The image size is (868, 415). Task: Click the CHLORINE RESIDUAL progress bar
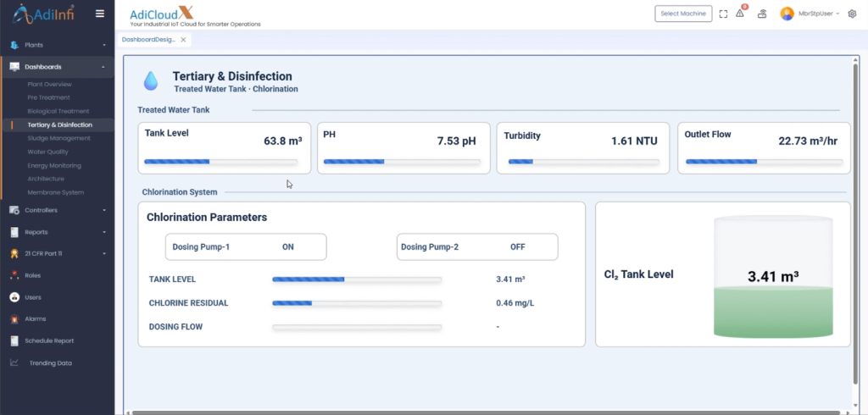tap(357, 303)
